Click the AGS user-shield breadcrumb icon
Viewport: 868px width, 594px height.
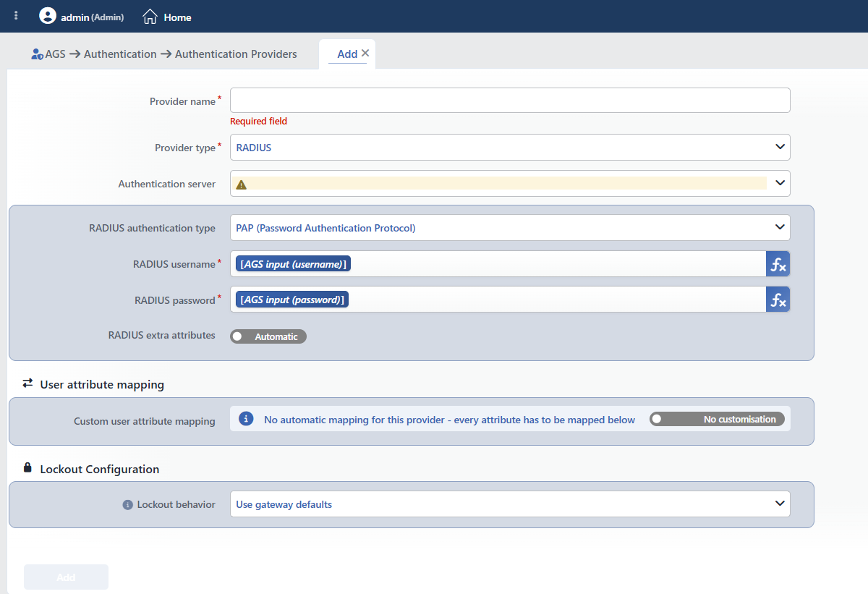tap(38, 54)
